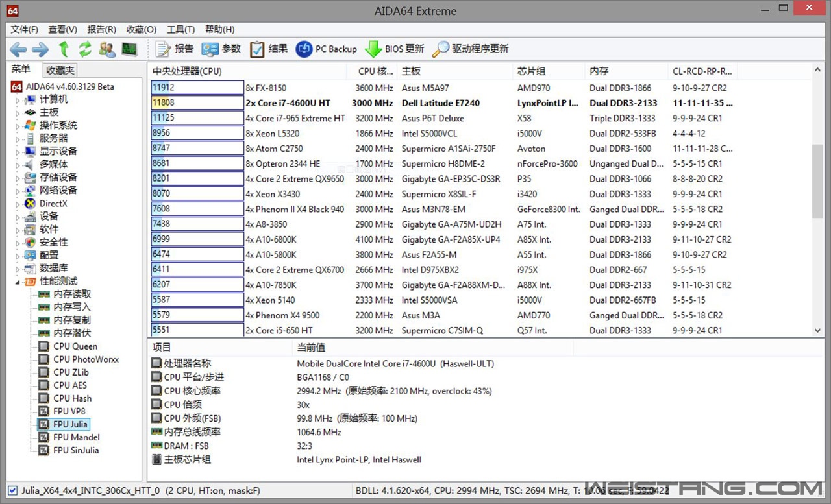This screenshot has width=831, height=504.
Task: Click the blue Back arrow icon
Action: coord(18,49)
